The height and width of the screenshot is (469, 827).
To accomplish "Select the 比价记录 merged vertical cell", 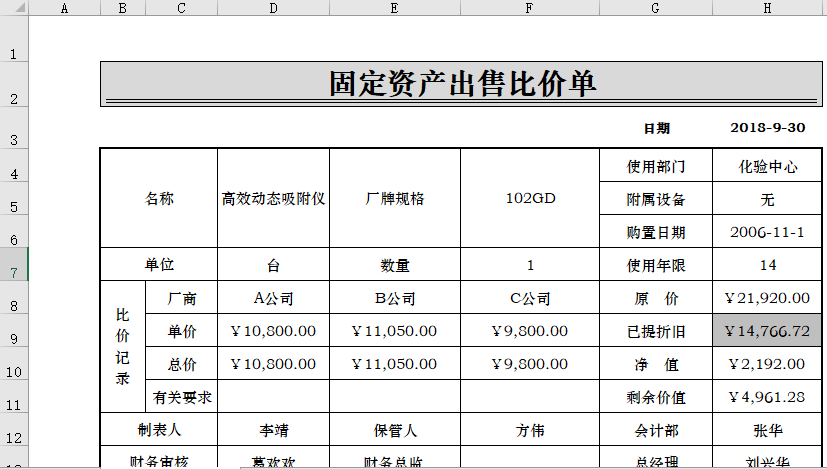I will pyautogui.click(x=122, y=347).
